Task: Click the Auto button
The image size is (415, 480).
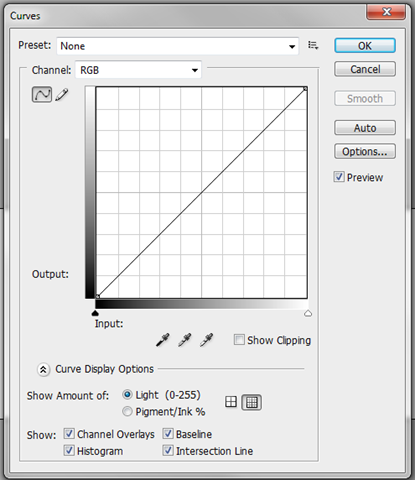Action: pyautogui.click(x=365, y=128)
